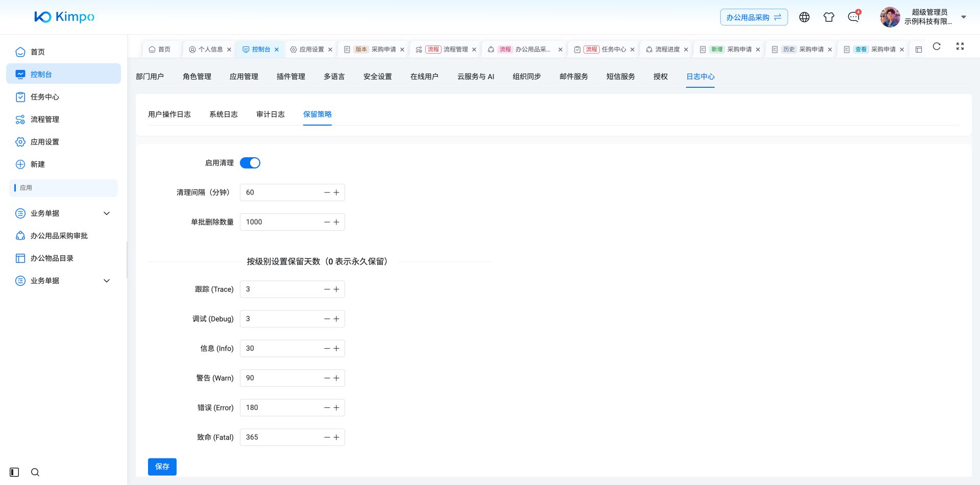Screen dimensions: 980x485
Task: Open 流程管理 in sidebar
Action: point(63,119)
